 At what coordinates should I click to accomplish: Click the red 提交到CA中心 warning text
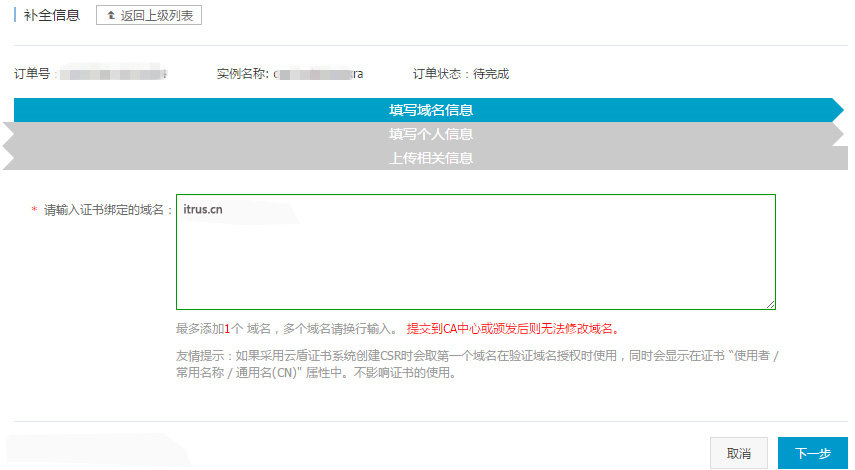click(512, 328)
